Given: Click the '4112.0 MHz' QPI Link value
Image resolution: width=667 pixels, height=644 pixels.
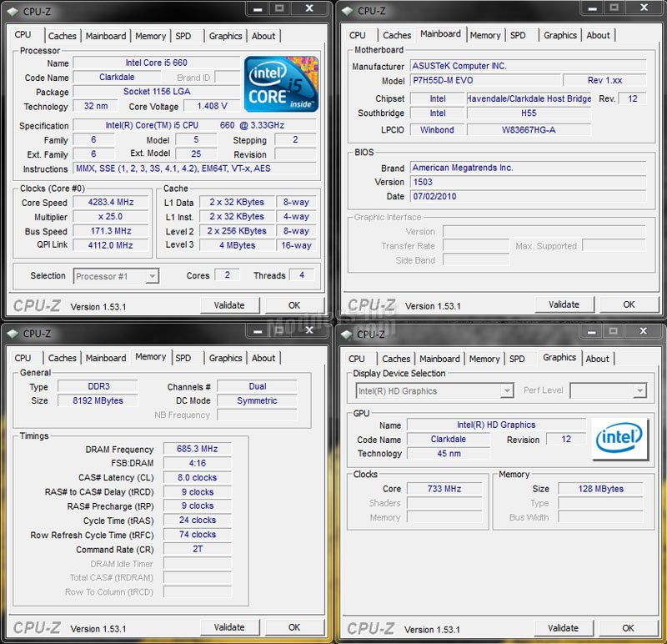Looking at the screenshot, I should tap(111, 245).
